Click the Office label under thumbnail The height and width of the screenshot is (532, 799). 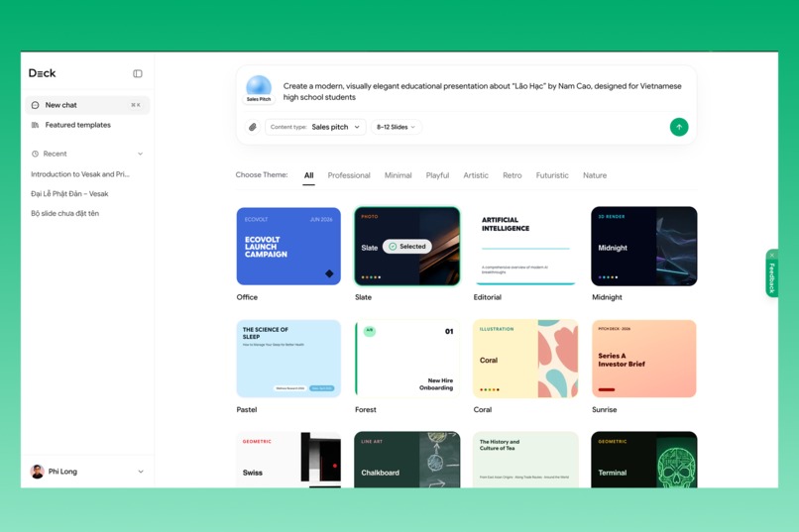coord(247,297)
